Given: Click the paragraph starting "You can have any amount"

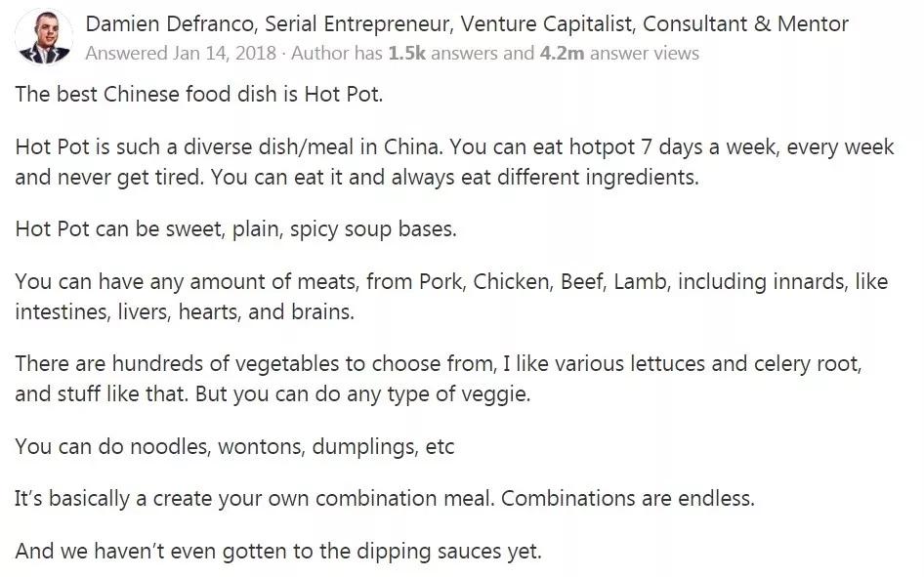Looking at the screenshot, I should pyautogui.click(x=451, y=297).
